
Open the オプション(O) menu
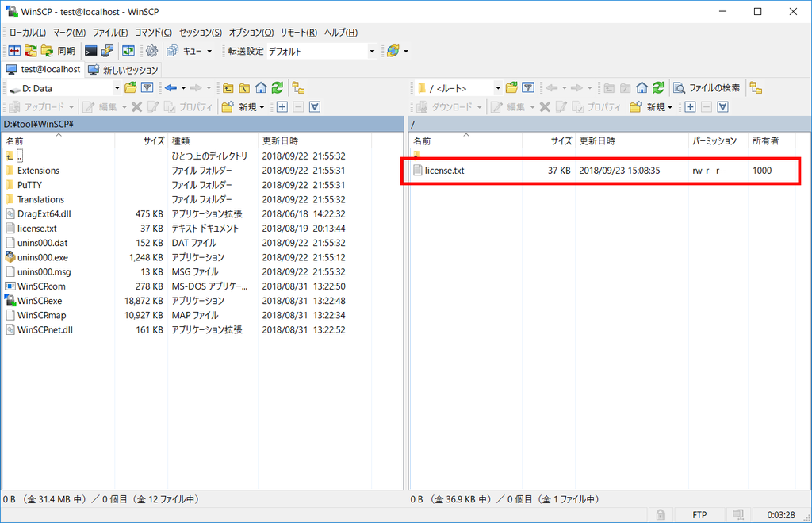coord(251,32)
